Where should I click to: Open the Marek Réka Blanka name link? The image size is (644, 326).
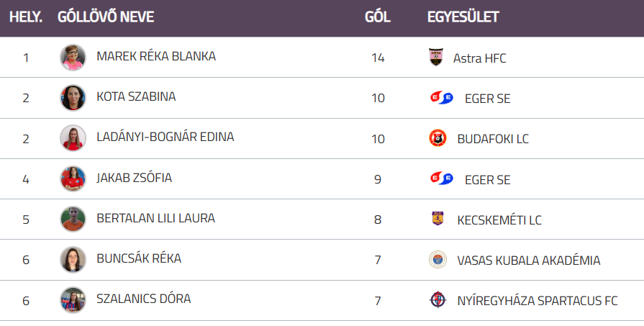pyautogui.click(x=156, y=56)
